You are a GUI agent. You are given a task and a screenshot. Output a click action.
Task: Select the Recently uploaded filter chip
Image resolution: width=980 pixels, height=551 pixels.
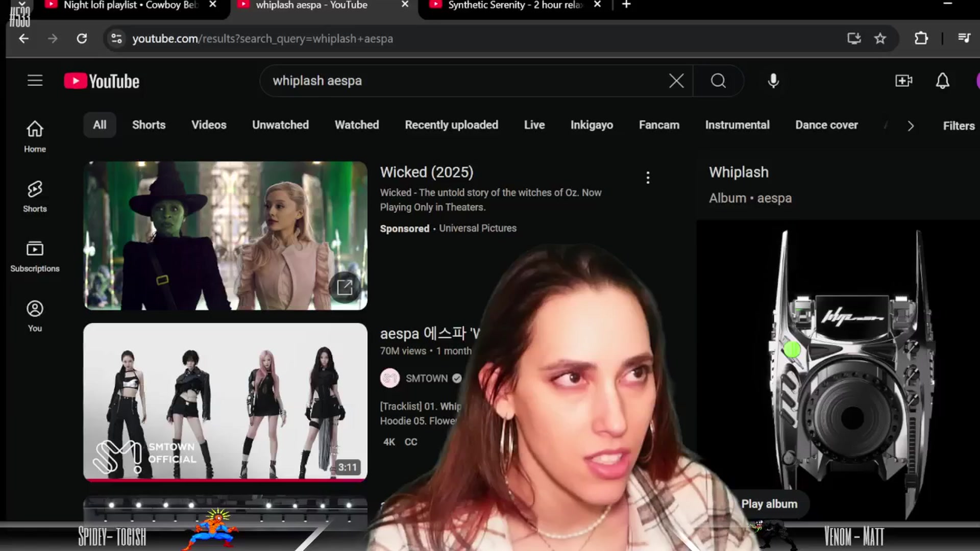click(451, 125)
